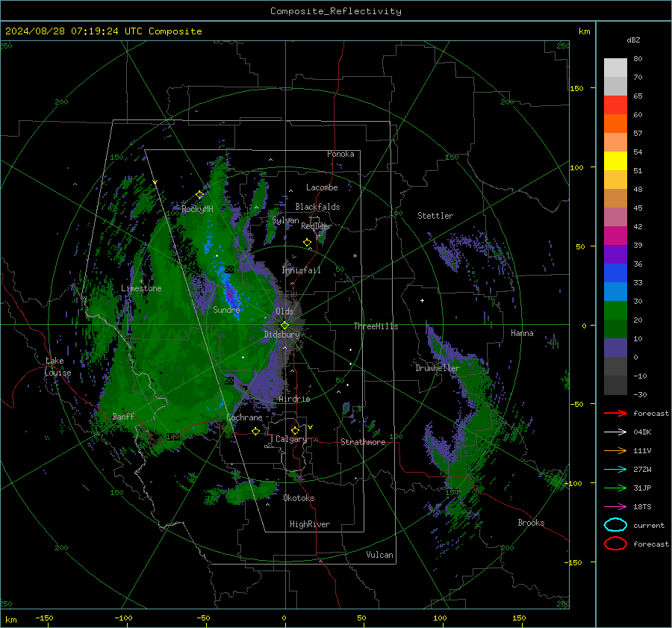This screenshot has width=672, height=628.
Task: Click the Stettler label
Action: tap(435, 216)
